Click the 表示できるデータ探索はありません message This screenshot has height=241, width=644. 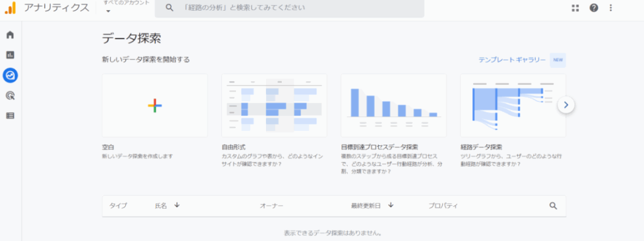pos(333,233)
